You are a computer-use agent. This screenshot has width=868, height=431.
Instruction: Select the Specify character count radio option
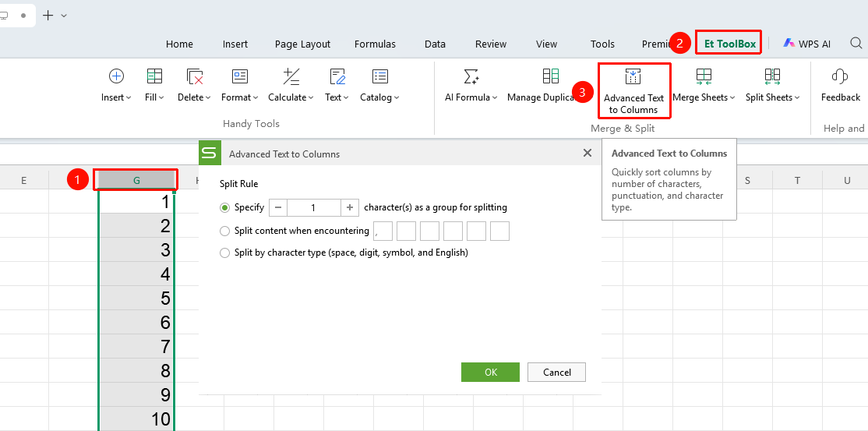tap(224, 208)
